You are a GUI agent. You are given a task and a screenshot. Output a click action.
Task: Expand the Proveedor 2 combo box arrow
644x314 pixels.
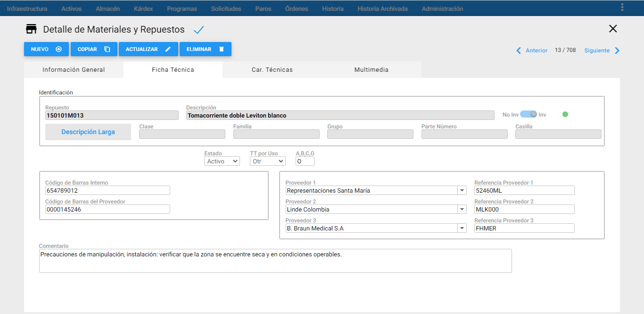click(x=462, y=209)
